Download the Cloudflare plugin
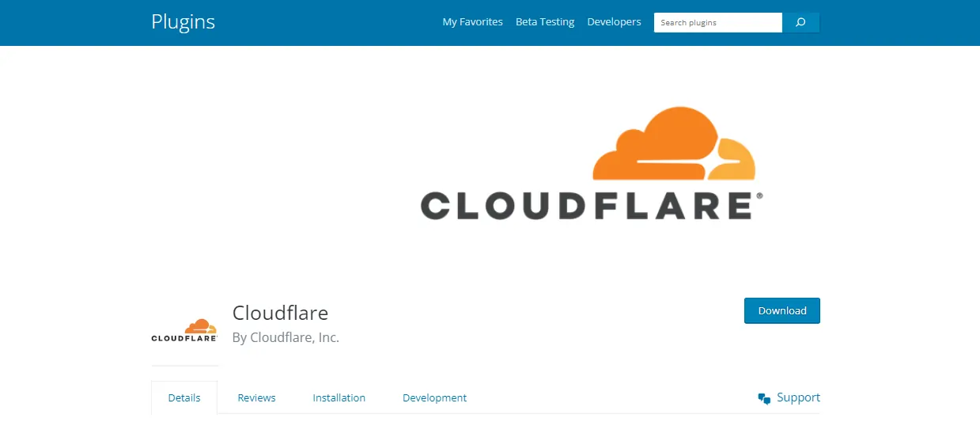The image size is (980, 422). tap(781, 310)
